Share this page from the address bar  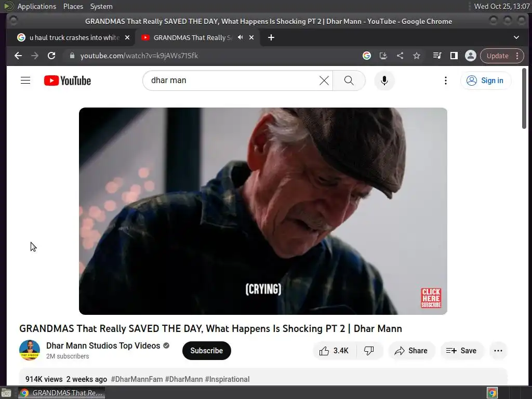coord(400,56)
